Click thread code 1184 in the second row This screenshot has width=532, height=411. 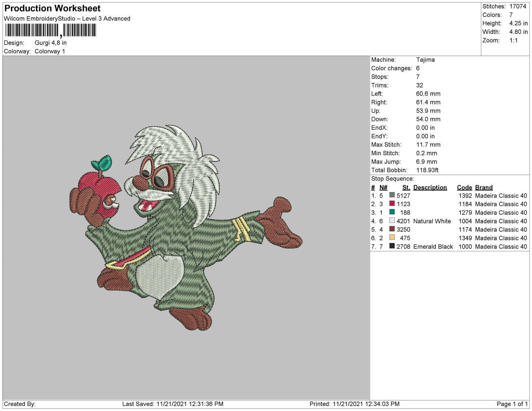pos(465,204)
